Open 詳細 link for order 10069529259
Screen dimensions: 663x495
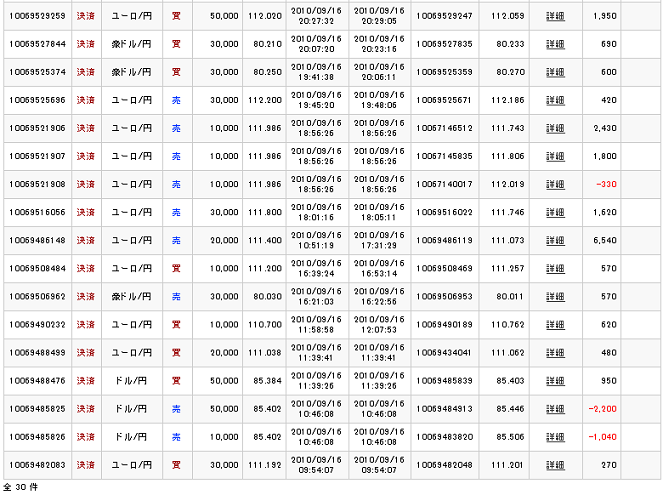click(x=555, y=16)
